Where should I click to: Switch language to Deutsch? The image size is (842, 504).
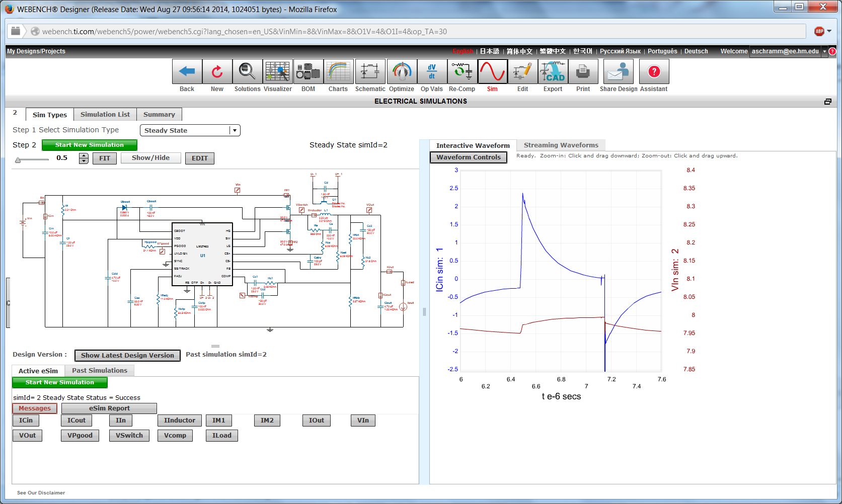point(696,51)
